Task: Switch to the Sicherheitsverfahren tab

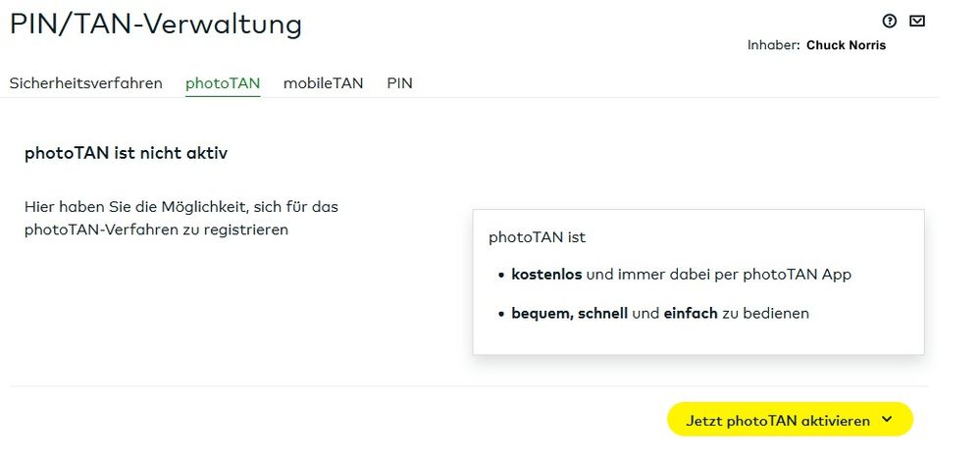Action: [86, 83]
